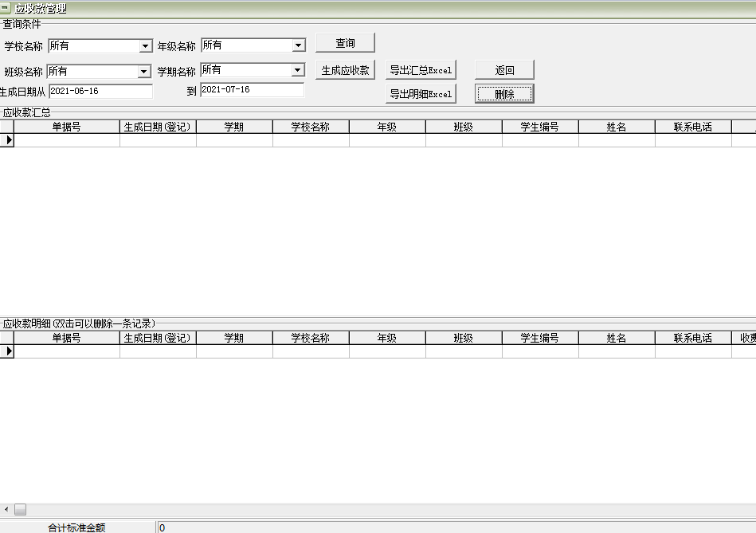Click 学生编号 column header in 应收款明细

click(540, 338)
